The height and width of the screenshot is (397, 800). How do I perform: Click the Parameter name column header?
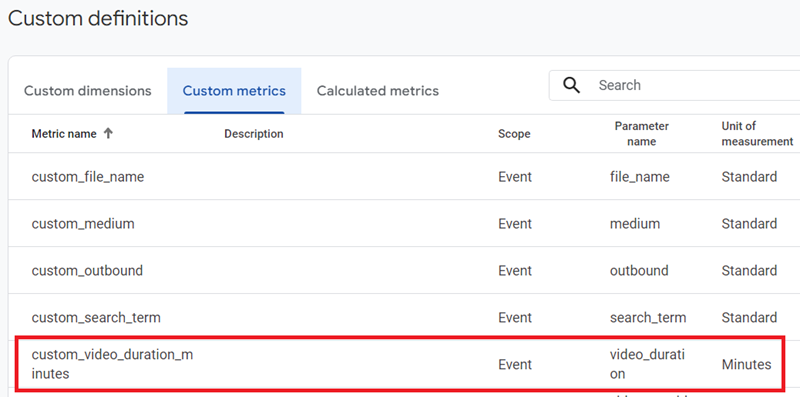(x=641, y=134)
